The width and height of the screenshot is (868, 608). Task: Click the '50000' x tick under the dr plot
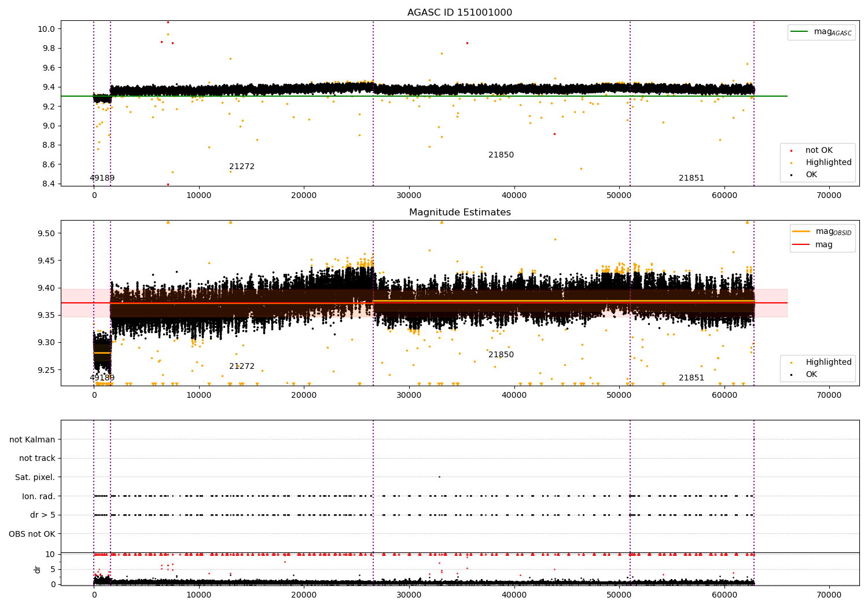(x=619, y=595)
